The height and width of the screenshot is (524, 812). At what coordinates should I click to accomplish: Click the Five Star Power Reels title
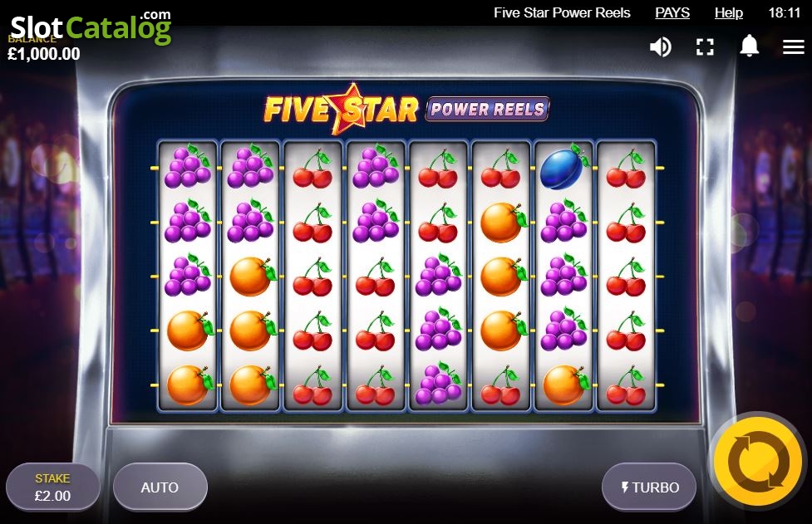562,12
